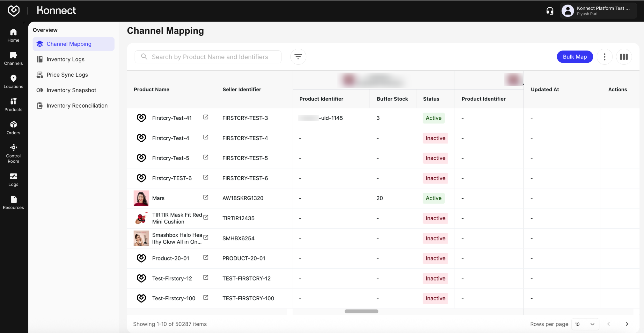The width and height of the screenshot is (644, 333).
Task: Select Channel Mapping menu item
Action: (74, 44)
